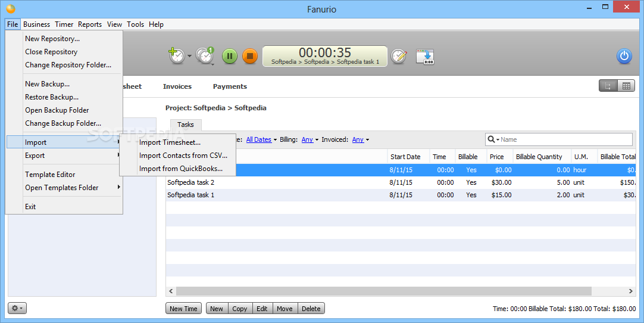The height and width of the screenshot is (323, 644).
Task: Click the Copy button
Action: click(x=239, y=309)
